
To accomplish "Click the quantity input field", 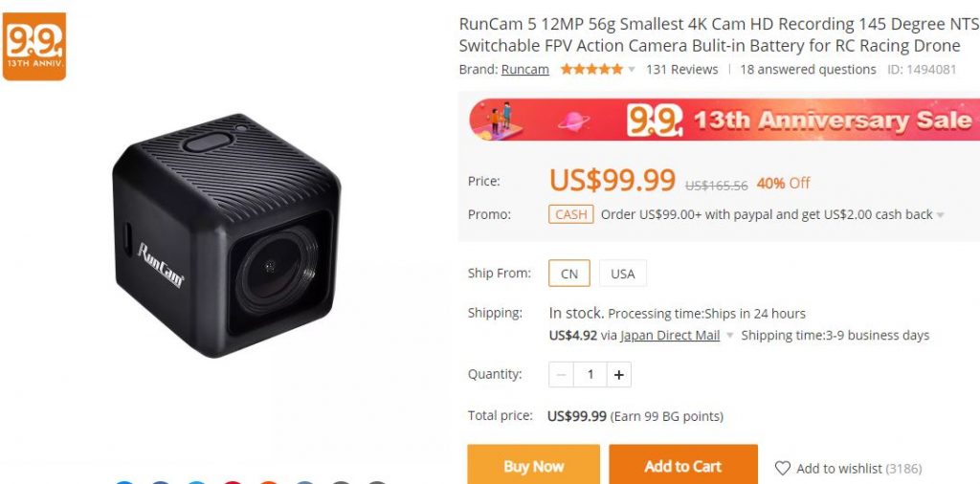I will point(590,375).
